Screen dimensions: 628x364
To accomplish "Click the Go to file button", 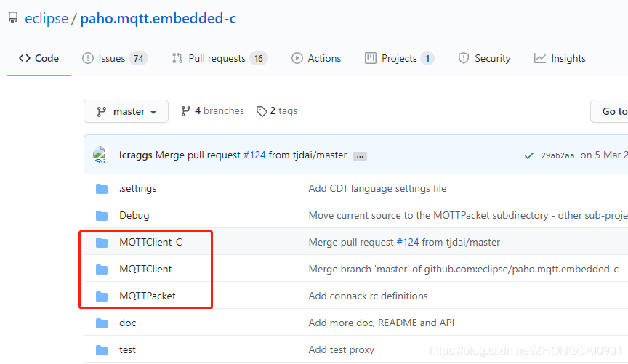I will tap(609, 111).
